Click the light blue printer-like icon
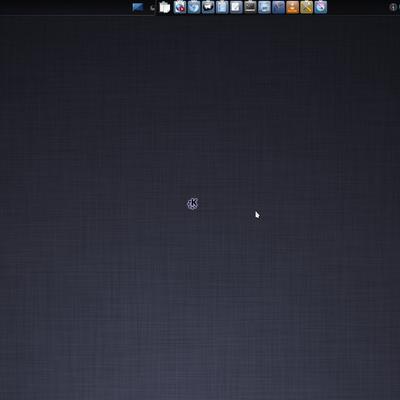This screenshot has width=400, height=400. 264,7
